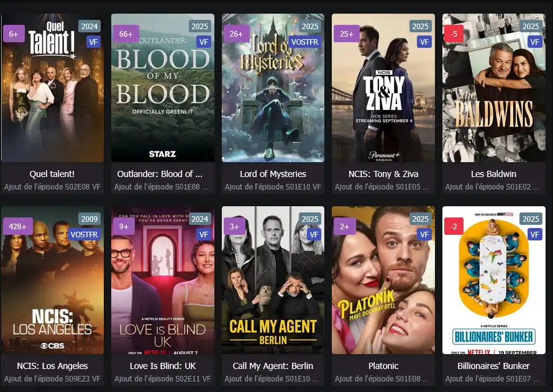Image resolution: width=553 pixels, height=392 pixels.
Task: Open the Love Is Blind: UK poster
Action: click(x=163, y=280)
